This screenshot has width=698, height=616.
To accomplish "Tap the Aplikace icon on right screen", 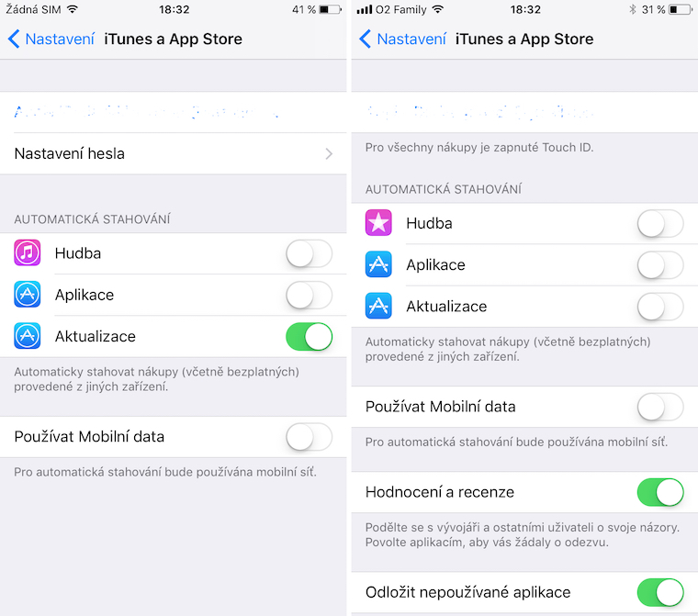I will point(378,264).
